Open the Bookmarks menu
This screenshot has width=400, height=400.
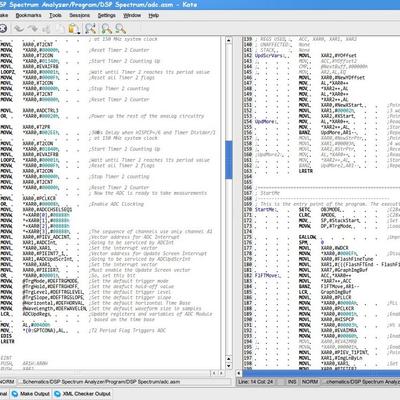(29, 15)
